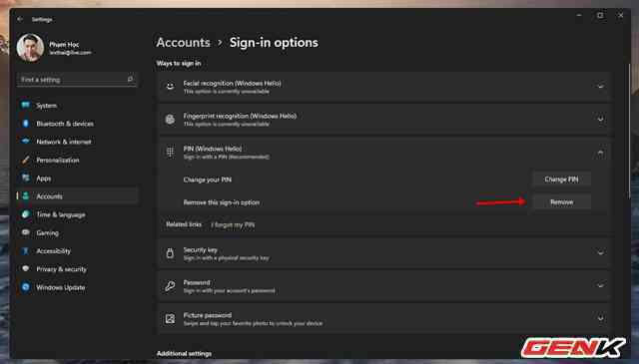The image size is (639, 364).
Task: Click the Network & internet icon
Action: [x=26, y=142]
